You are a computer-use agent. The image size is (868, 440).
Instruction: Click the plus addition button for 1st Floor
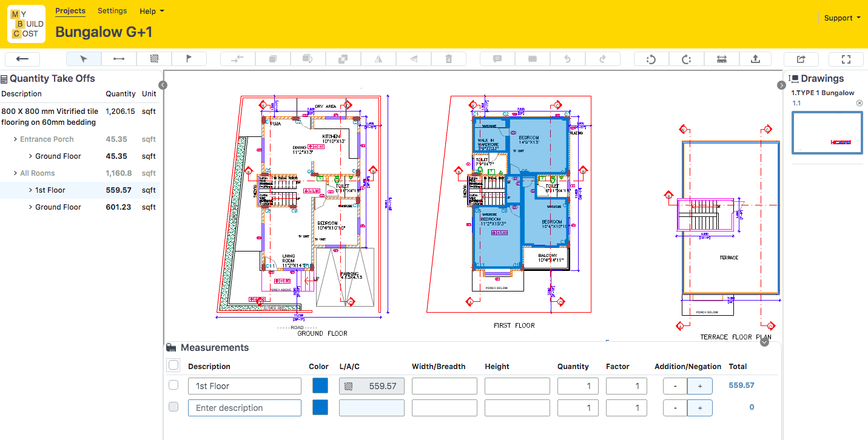700,386
